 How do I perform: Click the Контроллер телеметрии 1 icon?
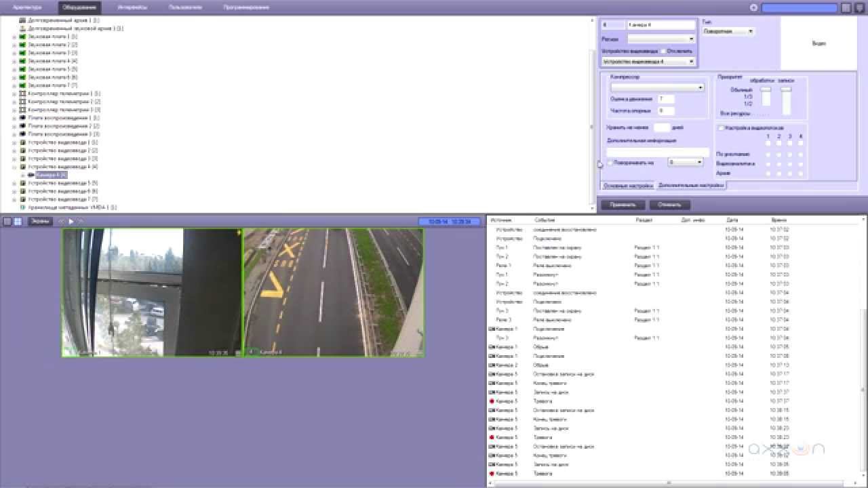tap(22, 94)
